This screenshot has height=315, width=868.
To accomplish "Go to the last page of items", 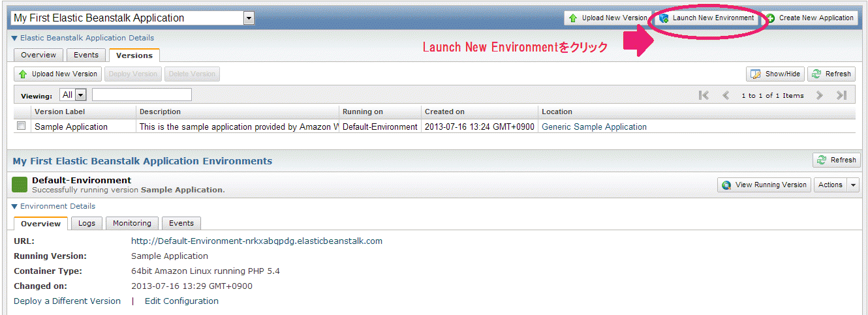I will 842,96.
